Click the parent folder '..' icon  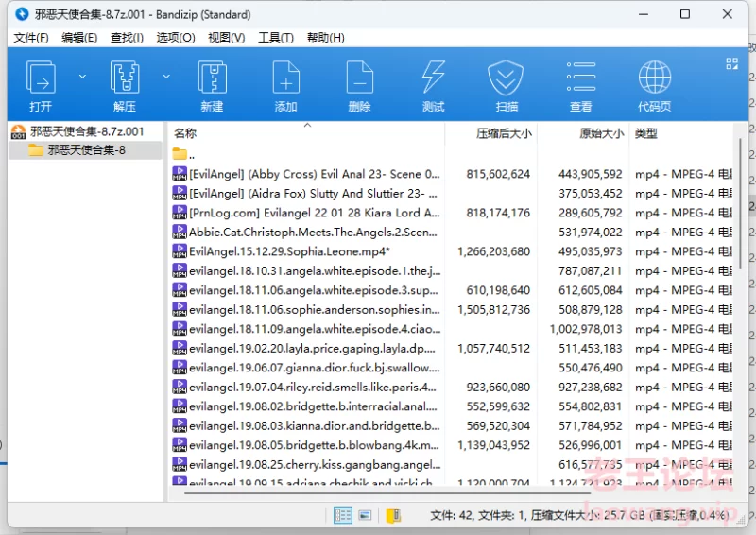pyautogui.click(x=180, y=154)
